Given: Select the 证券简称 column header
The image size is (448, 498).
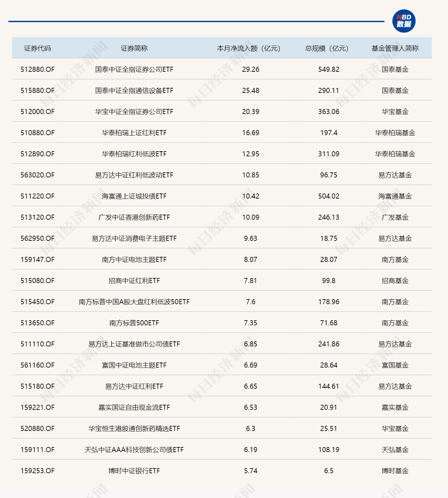Looking at the screenshot, I should [x=134, y=48].
